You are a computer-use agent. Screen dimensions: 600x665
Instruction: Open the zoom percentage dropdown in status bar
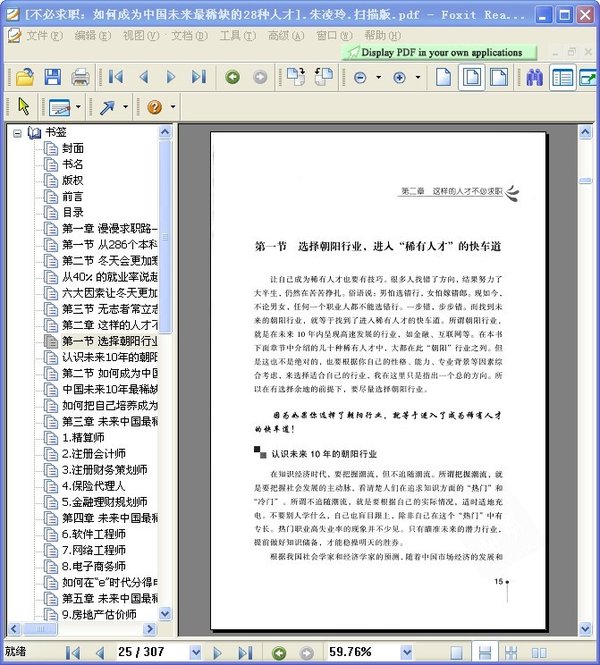coord(406,651)
